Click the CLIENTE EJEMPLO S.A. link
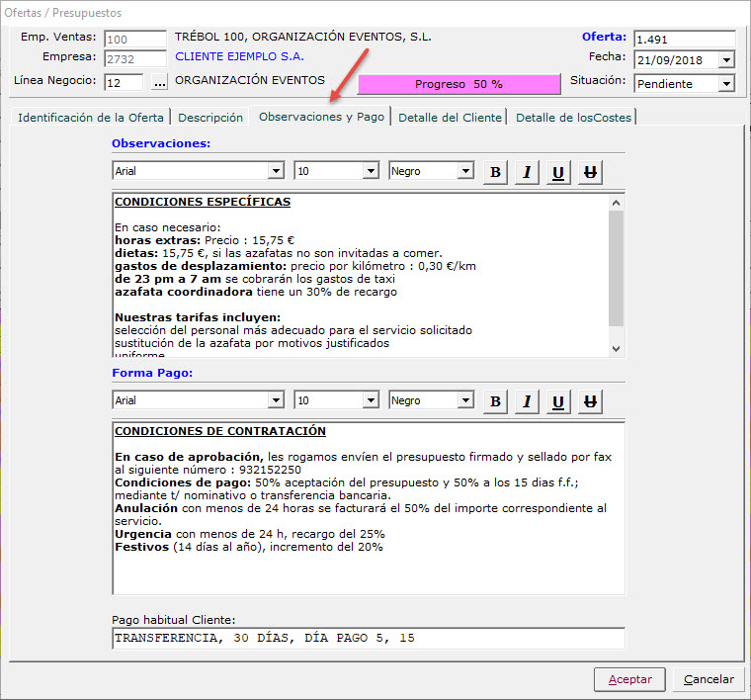This screenshot has width=751, height=700. [x=239, y=56]
